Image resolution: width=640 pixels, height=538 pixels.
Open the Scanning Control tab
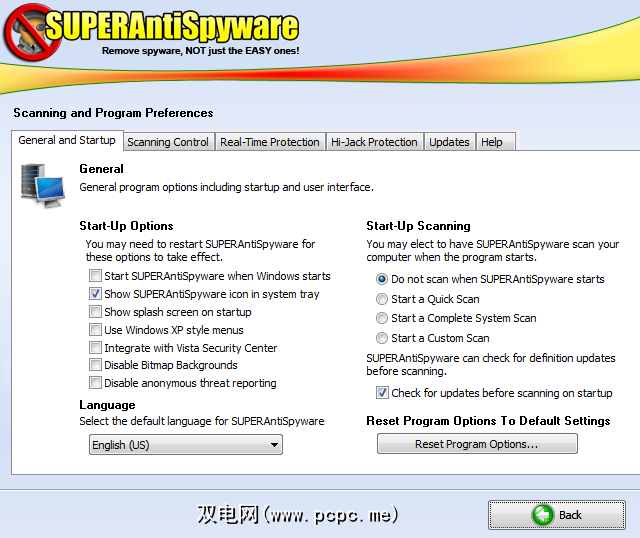[x=168, y=142]
